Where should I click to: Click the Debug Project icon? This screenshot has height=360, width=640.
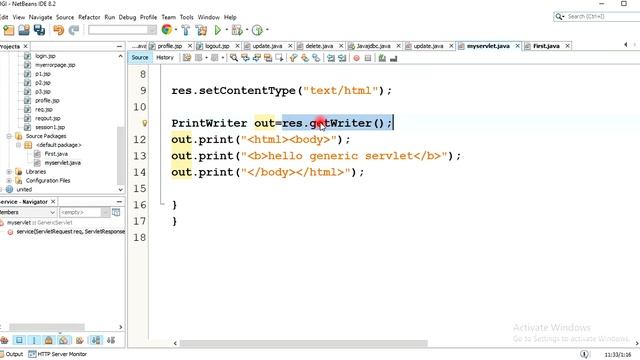[237, 30]
